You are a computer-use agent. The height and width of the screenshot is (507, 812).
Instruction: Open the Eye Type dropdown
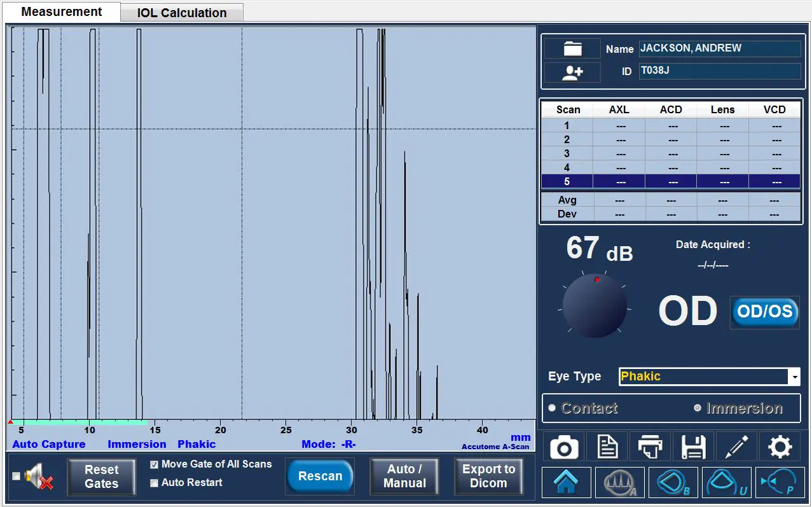click(795, 377)
